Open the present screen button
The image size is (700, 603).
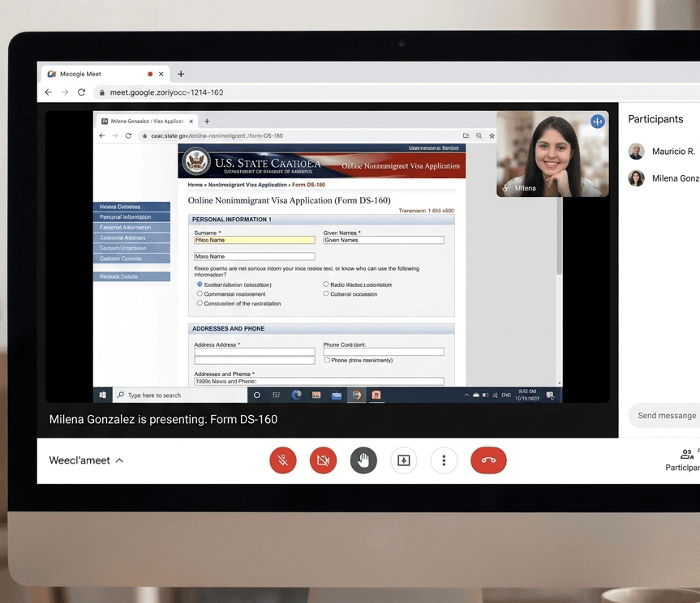click(404, 460)
